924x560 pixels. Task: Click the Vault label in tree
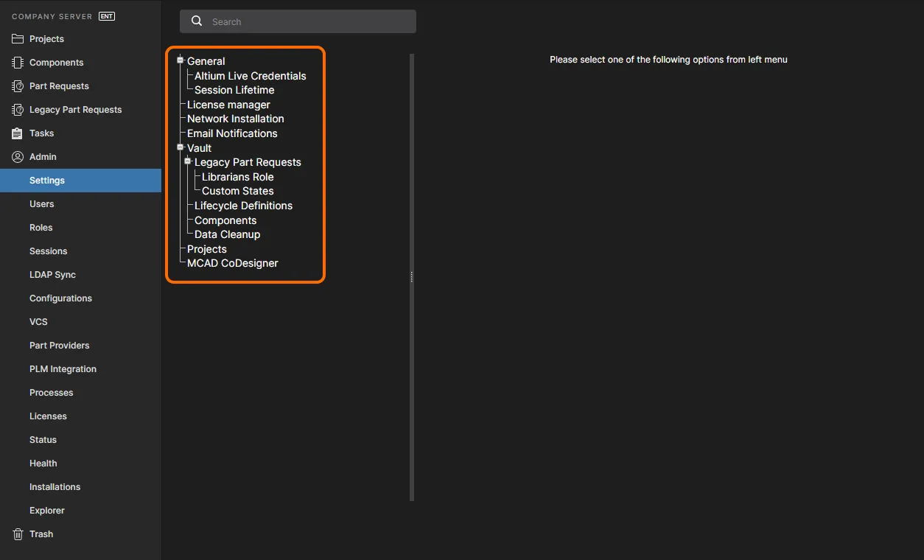(x=199, y=148)
